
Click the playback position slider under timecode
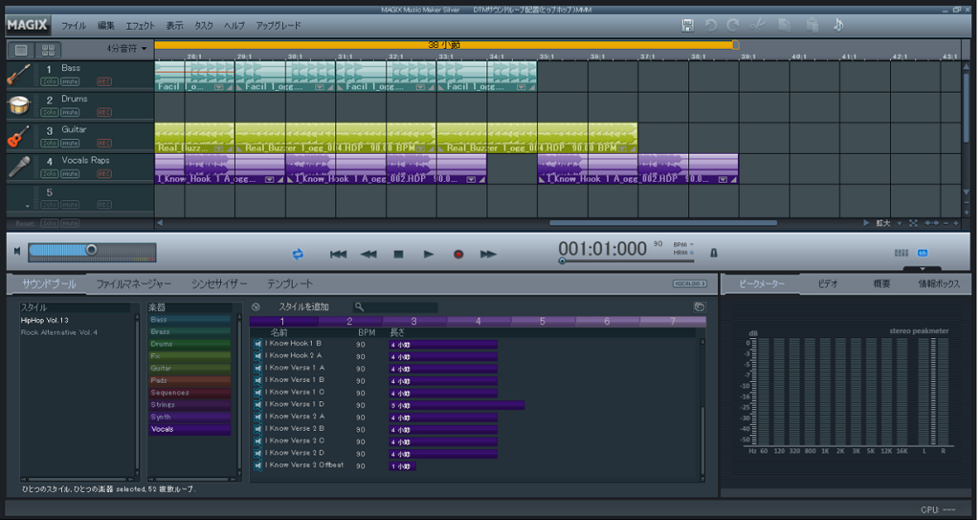pyautogui.click(x=625, y=260)
